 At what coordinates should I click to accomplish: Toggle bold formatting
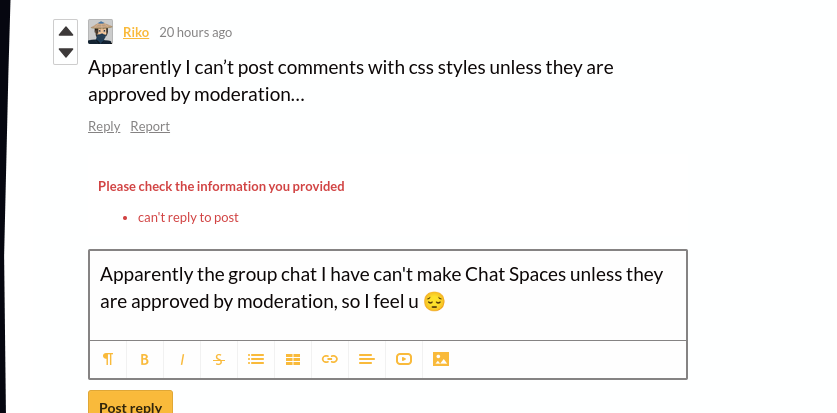(x=145, y=359)
